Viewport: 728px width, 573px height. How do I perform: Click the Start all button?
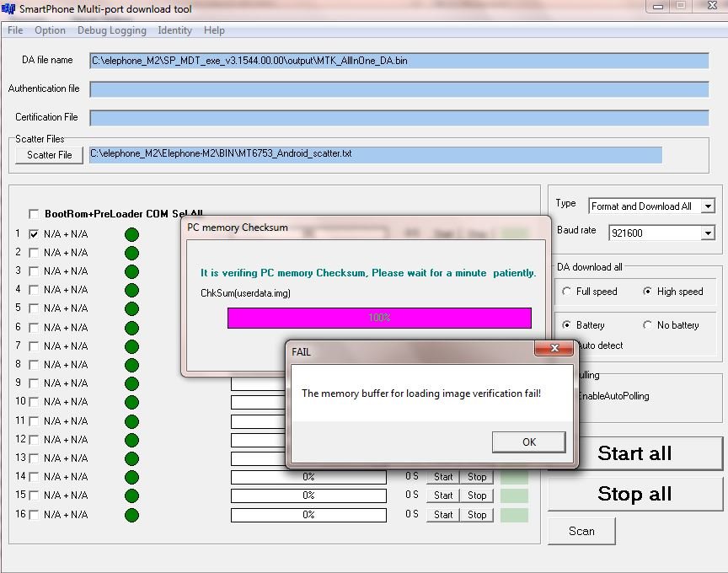point(634,453)
